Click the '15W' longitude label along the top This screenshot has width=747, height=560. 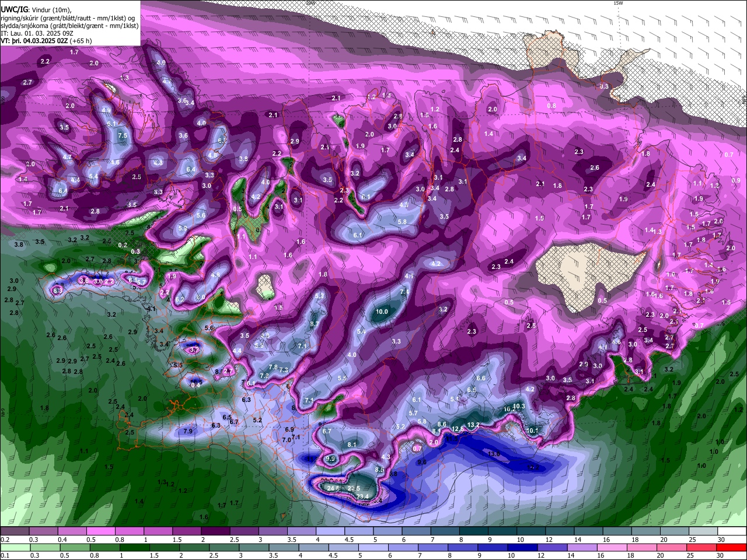tap(618, 3)
